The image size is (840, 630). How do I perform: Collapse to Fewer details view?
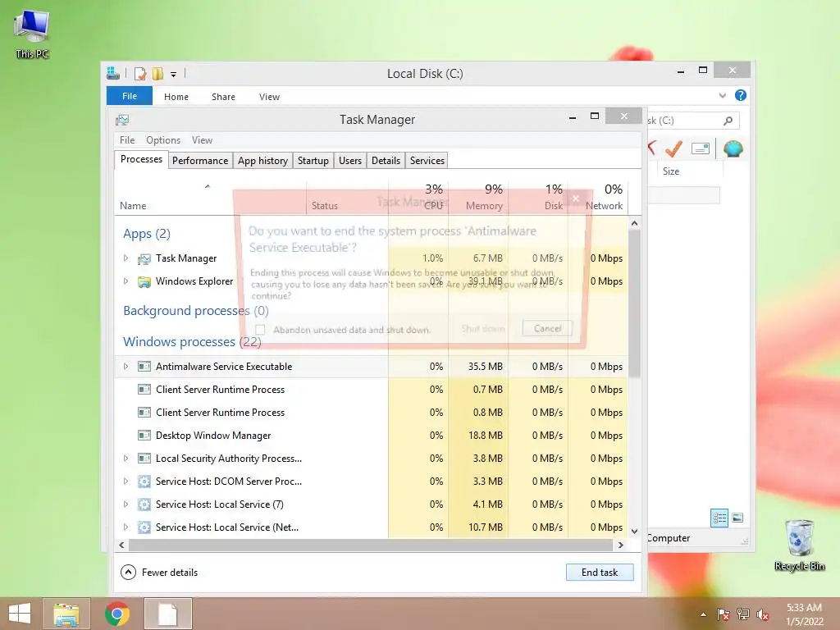159,572
